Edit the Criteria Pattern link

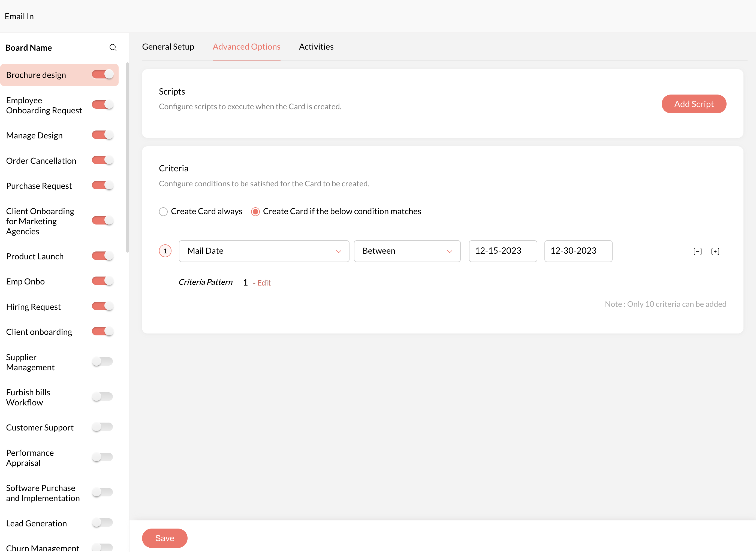(x=263, y=283)
